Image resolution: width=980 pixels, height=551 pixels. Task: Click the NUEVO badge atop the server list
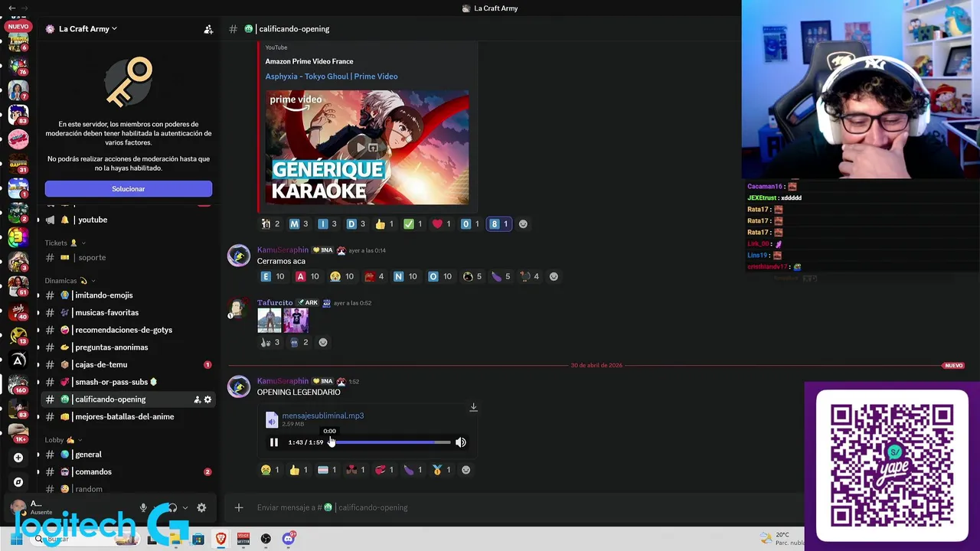18,27
